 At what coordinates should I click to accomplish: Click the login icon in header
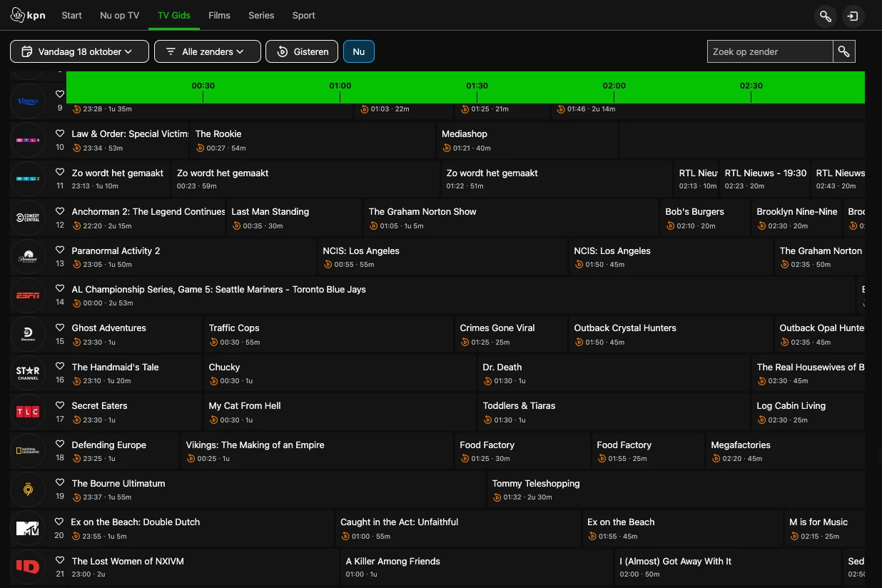pos(852,16)
